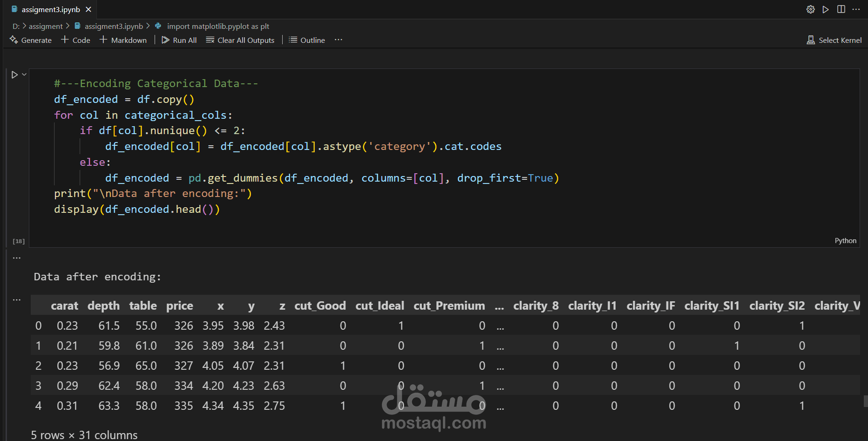Screen dimensions: 868x441
Task: Split the editor with the layout icon
Action: pos(841,9)
